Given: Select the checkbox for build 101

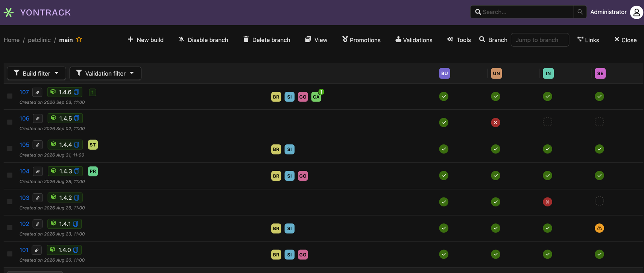Looking at the screenshot, I should click(10, 254).
